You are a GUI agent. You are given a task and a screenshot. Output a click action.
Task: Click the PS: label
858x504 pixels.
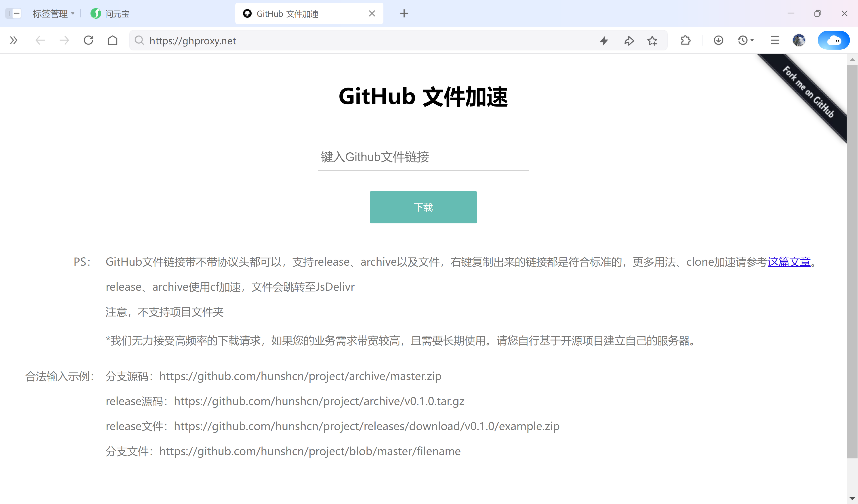82,262
